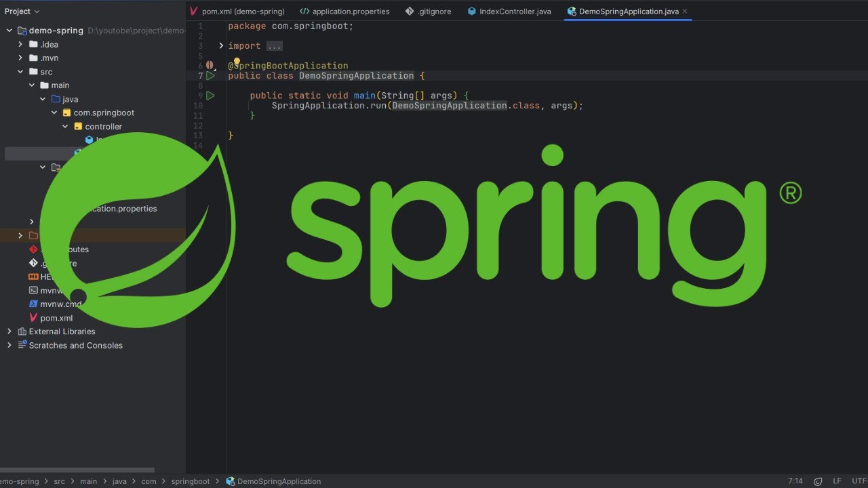Click the demo-spring project module icon
This screenshot has height=488, width=868.
(22, 30)
